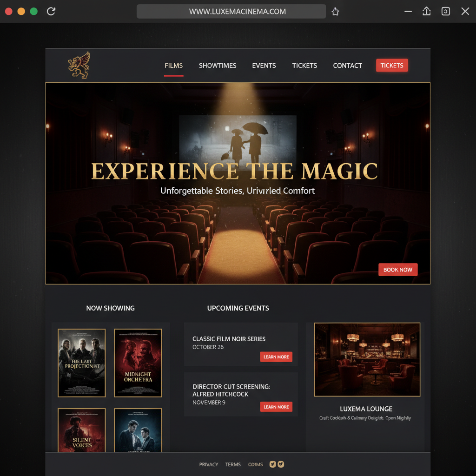Open the Silent Voices poster
Viewport: 476px width, 476px height.
coord(82,430)
